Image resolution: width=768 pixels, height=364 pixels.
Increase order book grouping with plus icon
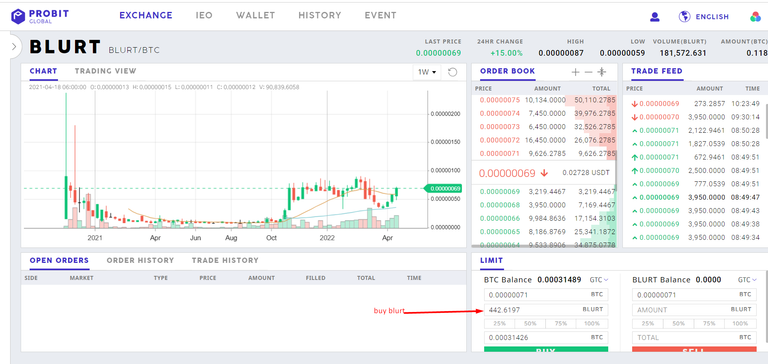tap(576, 72)
